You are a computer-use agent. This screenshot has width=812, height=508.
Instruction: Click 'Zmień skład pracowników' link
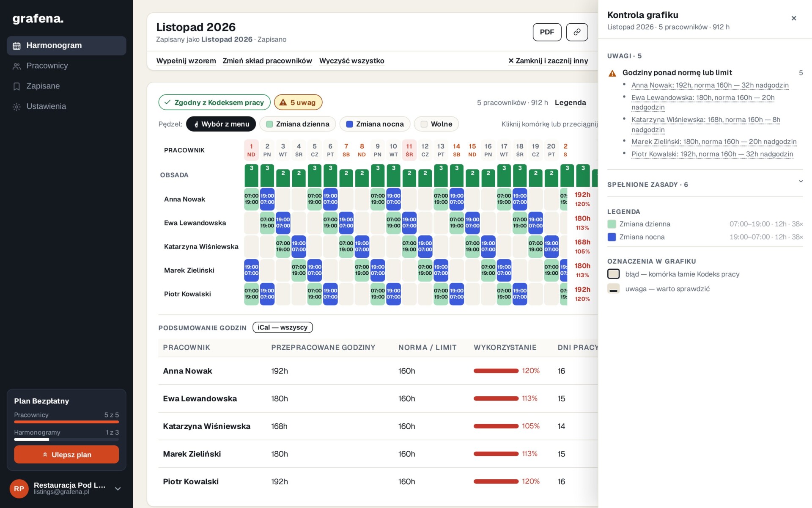(267, 61)
